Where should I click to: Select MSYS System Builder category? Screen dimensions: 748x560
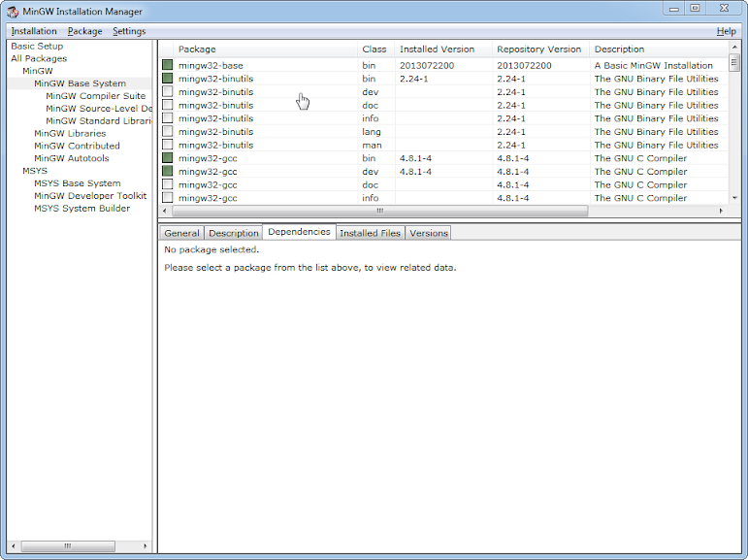click(82, 208)
